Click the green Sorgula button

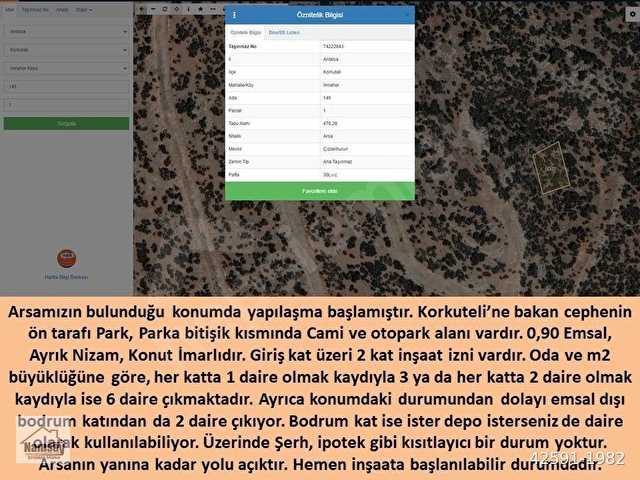pyautogui.click(x=67, y=123)
